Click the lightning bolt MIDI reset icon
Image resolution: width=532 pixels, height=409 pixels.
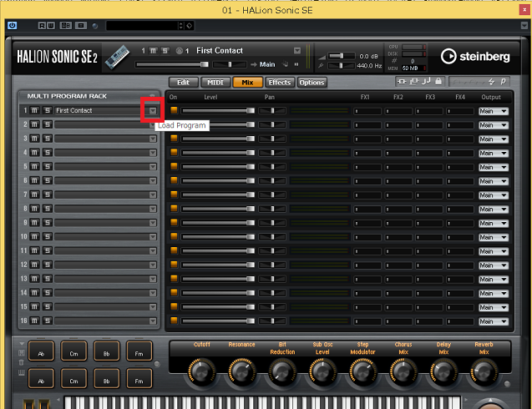coord(491,82)
